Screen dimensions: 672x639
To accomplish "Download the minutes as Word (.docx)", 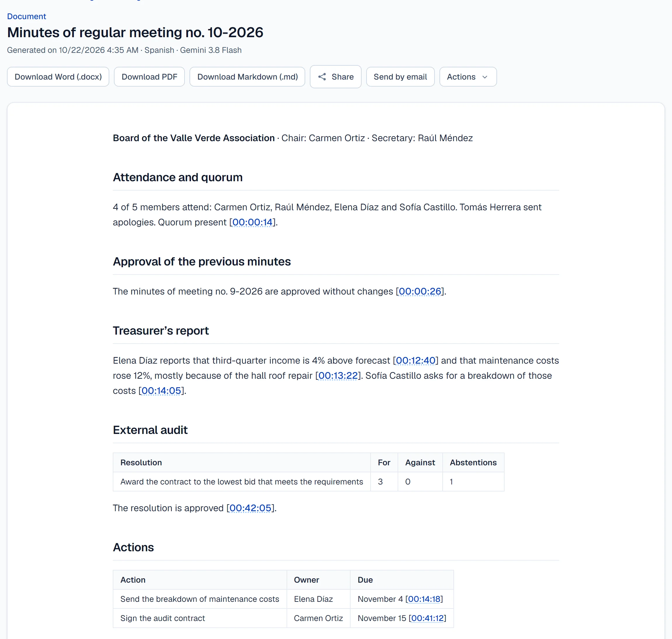I will (58, 77).
